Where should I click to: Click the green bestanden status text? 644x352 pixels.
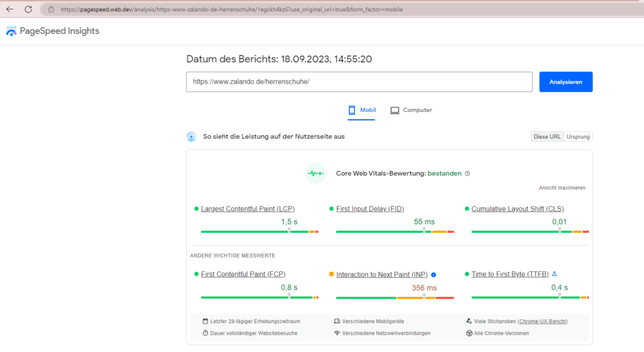coord(445,174)
